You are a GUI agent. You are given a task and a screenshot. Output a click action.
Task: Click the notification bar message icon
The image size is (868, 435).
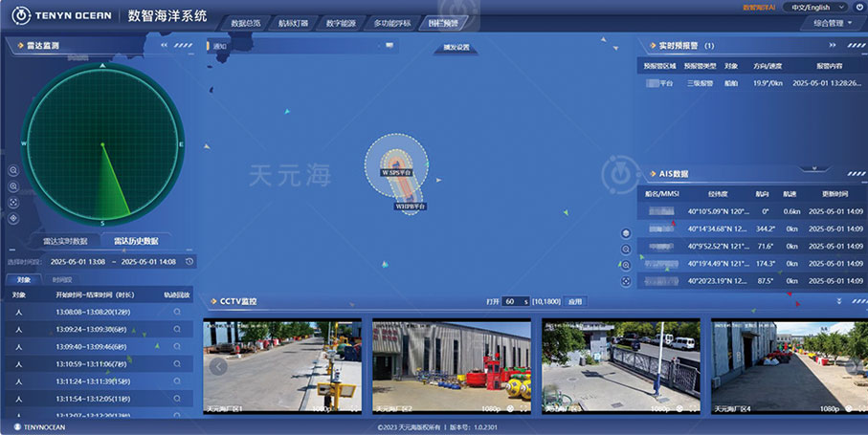coord(219,46)
